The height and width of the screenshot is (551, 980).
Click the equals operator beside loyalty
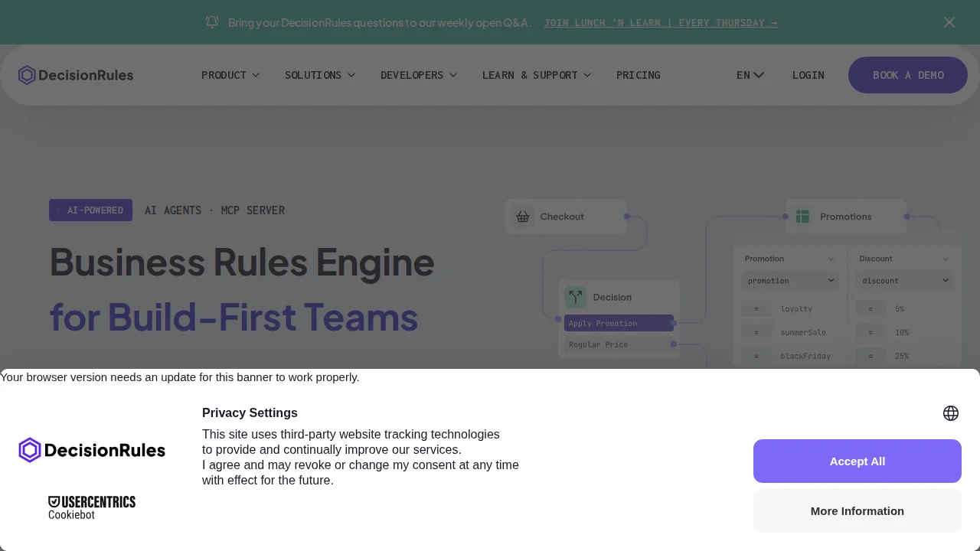756,309
